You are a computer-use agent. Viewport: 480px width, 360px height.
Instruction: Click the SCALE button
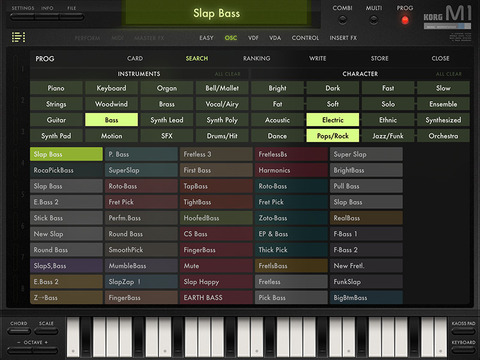tap(46, 331)
